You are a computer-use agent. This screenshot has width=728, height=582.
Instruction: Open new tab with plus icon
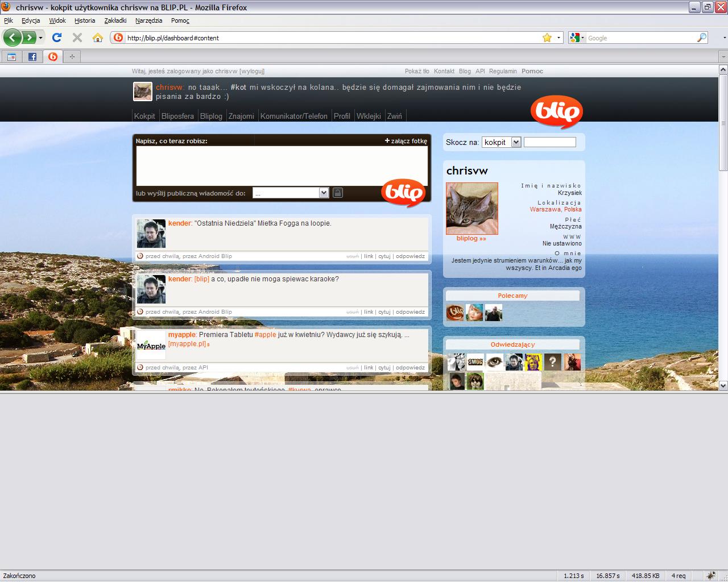(72, 56)
